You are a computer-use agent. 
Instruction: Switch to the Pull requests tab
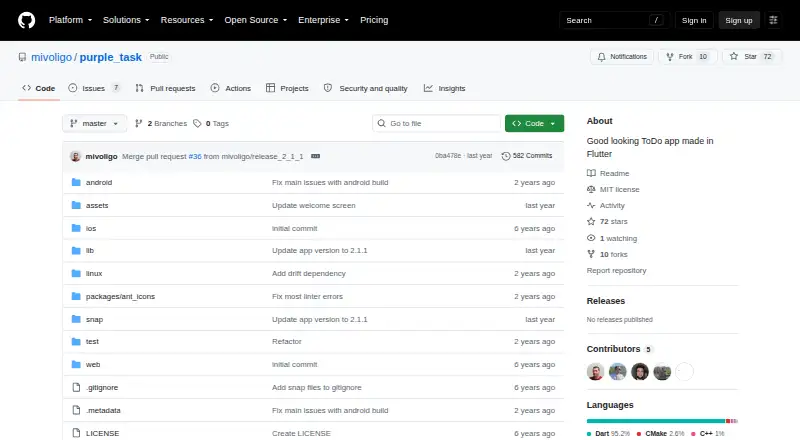click(x=165, y=88)
